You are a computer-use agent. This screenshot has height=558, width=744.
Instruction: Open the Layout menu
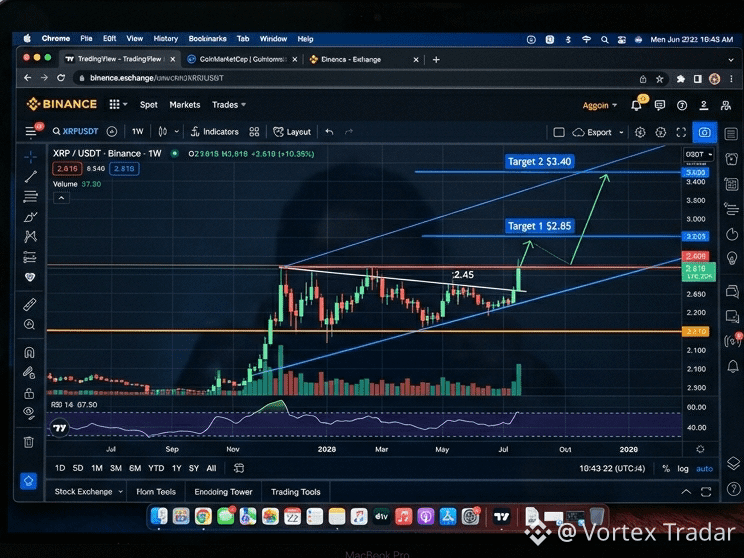[x=292, y=132]
